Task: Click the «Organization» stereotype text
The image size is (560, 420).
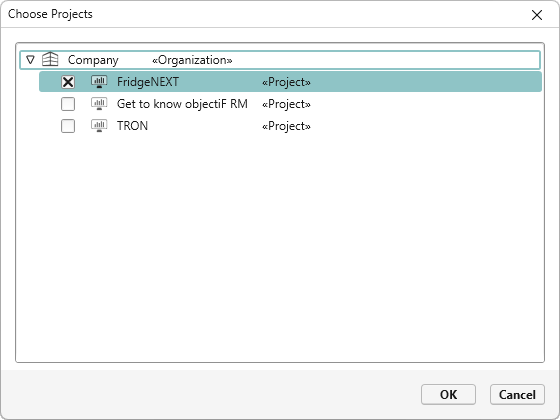Action: click(x=192, y=60)
